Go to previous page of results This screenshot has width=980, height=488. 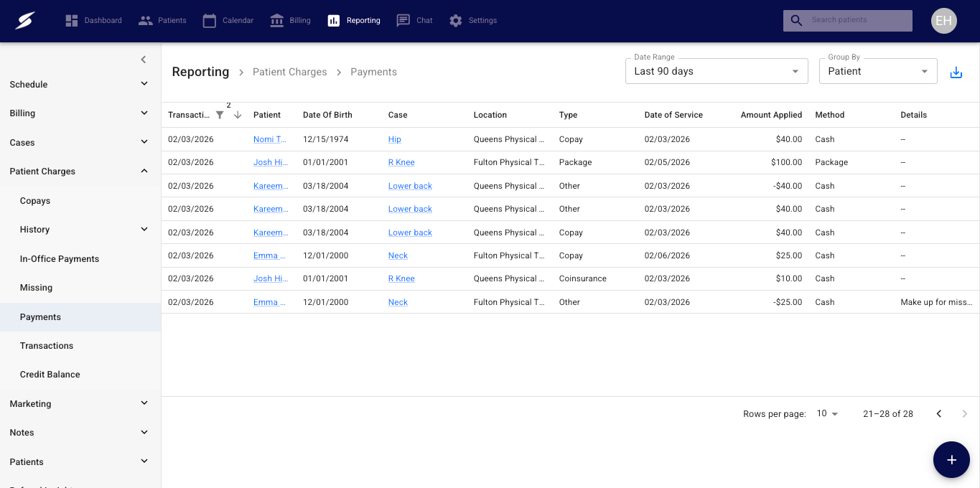coord(938,413)
